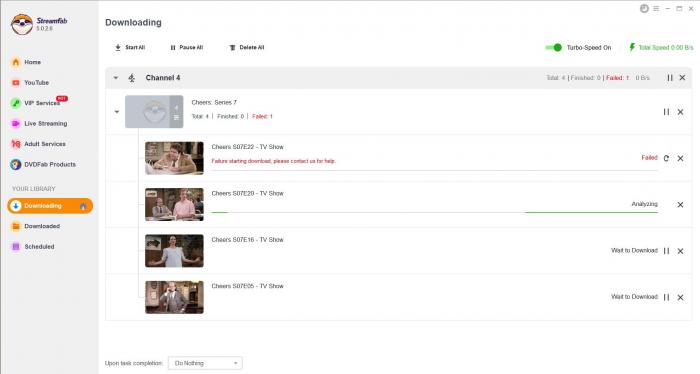The width and height of the screenshot is (700, 374).
Task: Remove Cheers S07E05 from the list
Action: (680, 297)
